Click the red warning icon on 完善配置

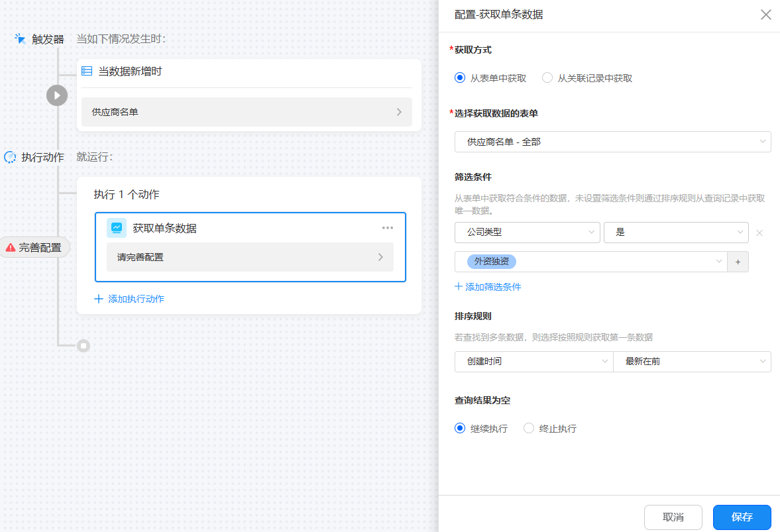coord(11,247)
